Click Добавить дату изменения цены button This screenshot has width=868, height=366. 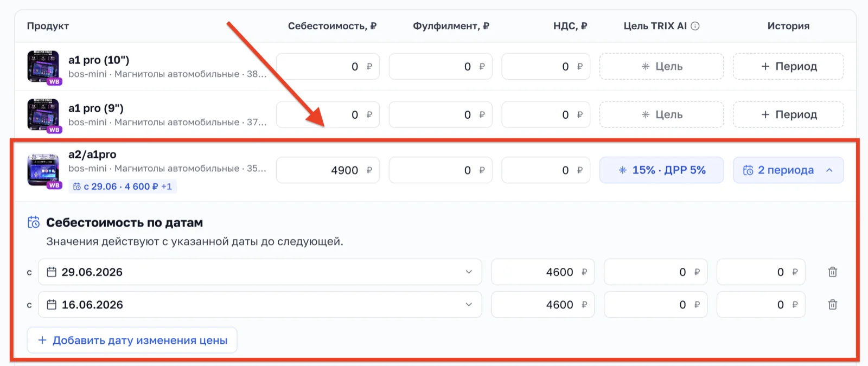(132, 340)
